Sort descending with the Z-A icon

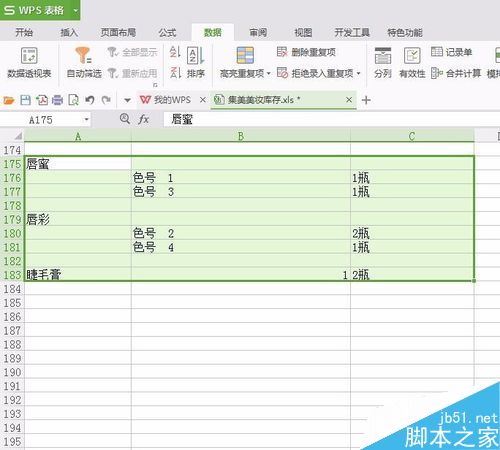click(x=175, y=73)
